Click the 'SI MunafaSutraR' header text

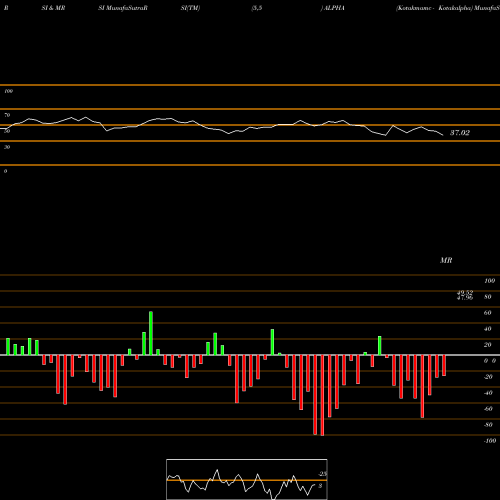click(123, 8)
